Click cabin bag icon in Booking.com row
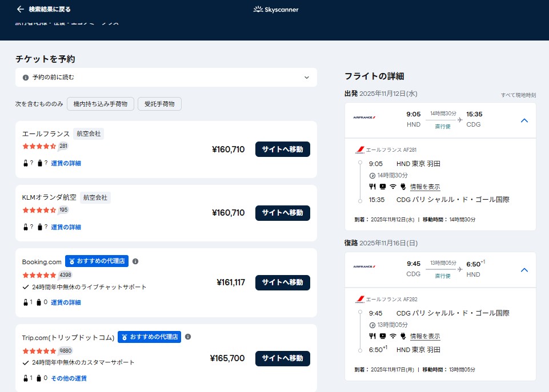Viewport: 549px width, 392px height. (26, 302)
